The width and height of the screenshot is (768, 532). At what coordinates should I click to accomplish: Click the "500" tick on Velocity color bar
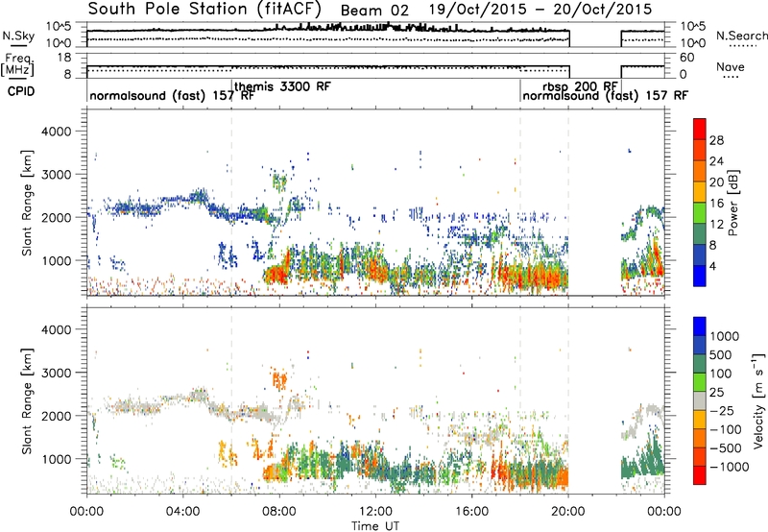pyautogui.click(x=721, y=354)
